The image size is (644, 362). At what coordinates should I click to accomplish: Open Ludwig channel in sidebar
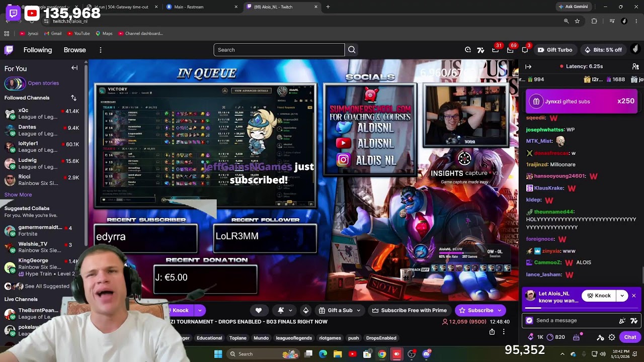(42, 163)
